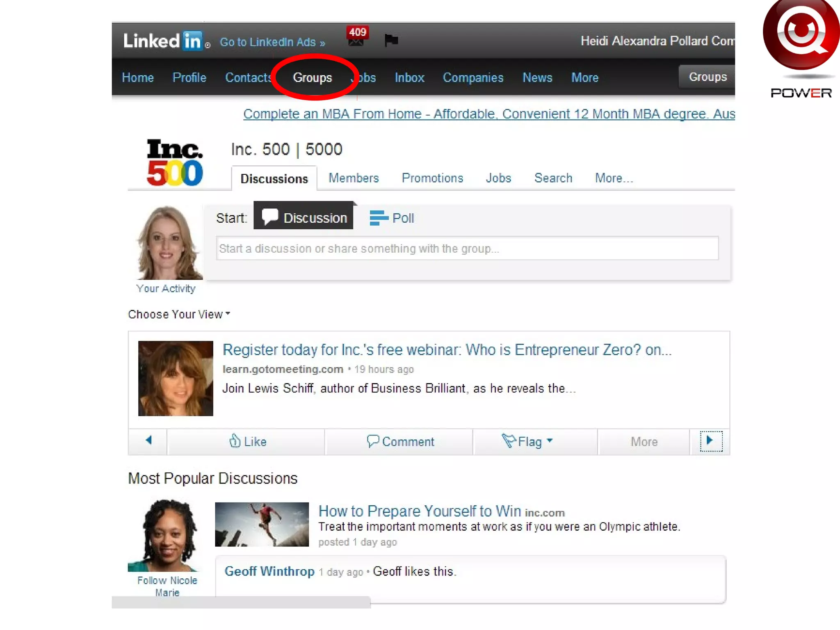Open the More... group tab menu
The height and width of the screenshot is (630, 840).
[614, 178]
